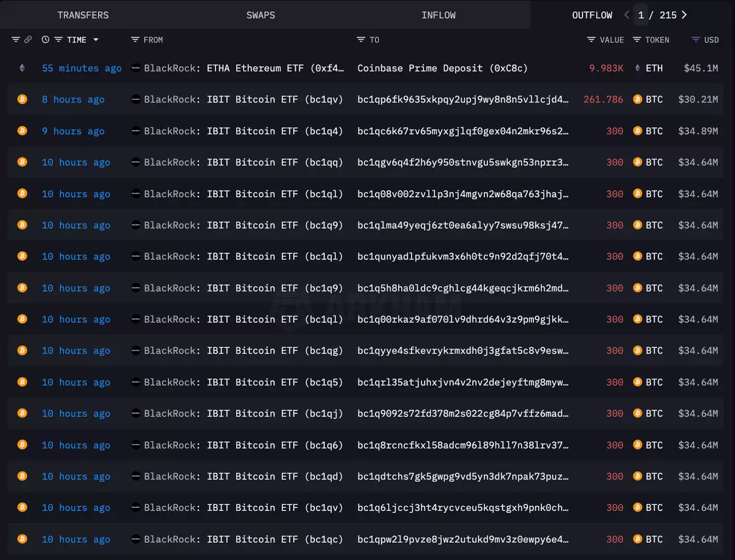Viewport: 735px width, 560px height.
Task: Open the filter icon beside TO column
Action: coord(361,40)
